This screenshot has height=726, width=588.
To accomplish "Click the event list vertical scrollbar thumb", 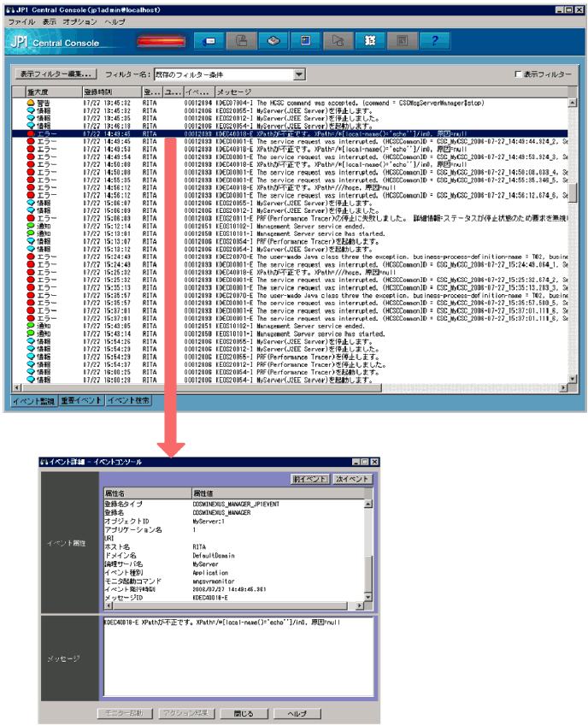I will (x=573, y=192).
